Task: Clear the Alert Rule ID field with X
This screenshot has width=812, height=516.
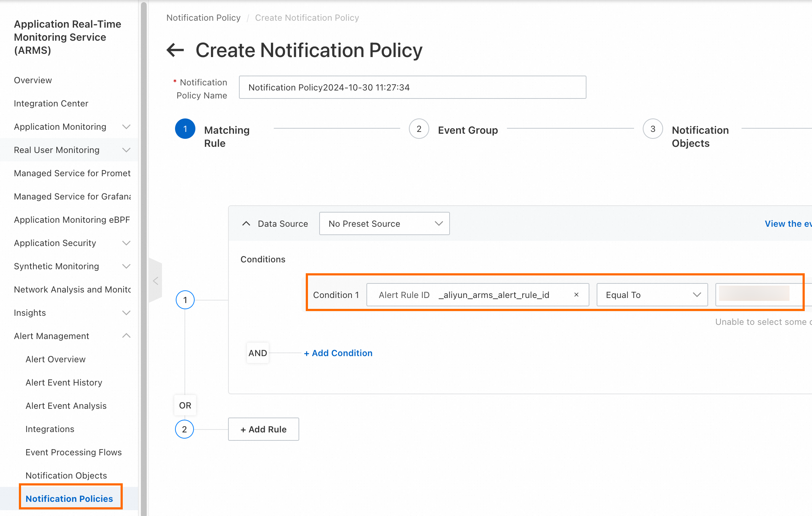Action: pos(576,295)
